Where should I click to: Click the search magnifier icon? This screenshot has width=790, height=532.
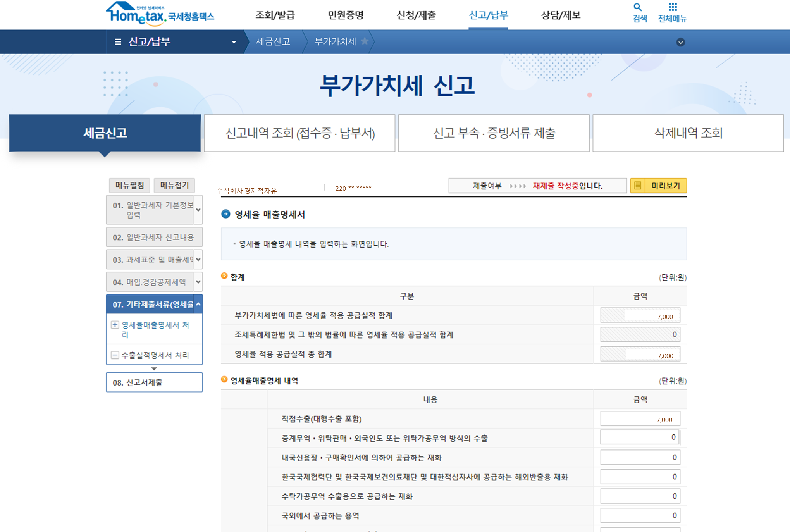click(637, 7)
